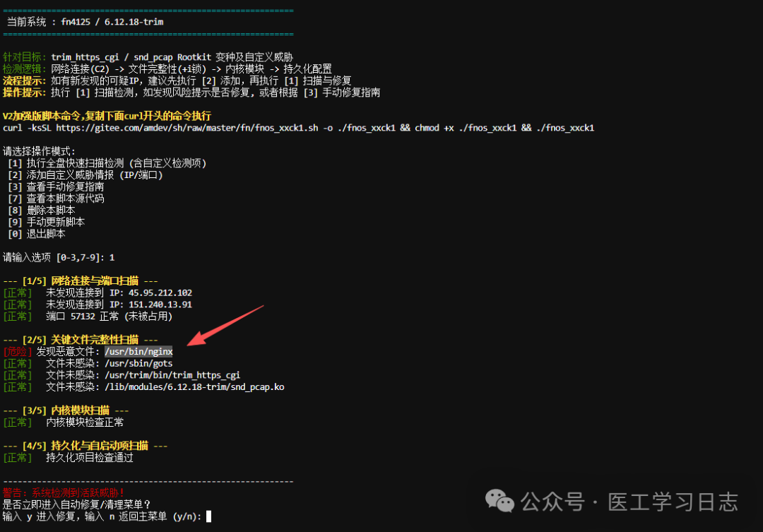763x532 pixels.
Task: Click the snd_pcap.ko kernel module path
Action: click(194, 387)
